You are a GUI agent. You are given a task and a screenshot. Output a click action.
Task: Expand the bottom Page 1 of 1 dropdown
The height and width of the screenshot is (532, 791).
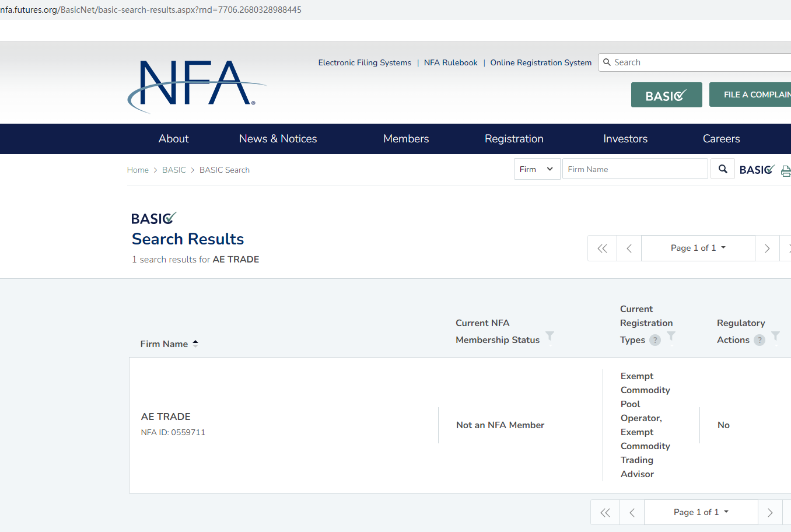tap(701, 512)
